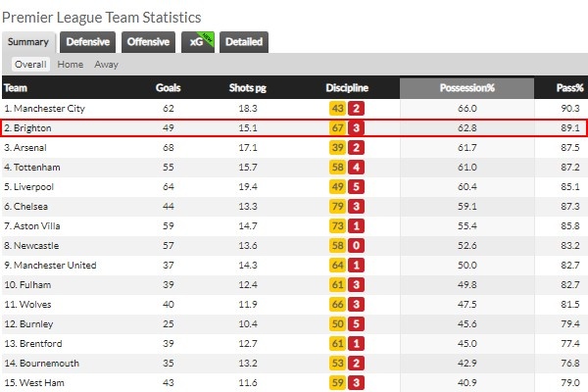Sort by Discipline column header
Viewport: 588px width, 392px height.
coord(347,88)
